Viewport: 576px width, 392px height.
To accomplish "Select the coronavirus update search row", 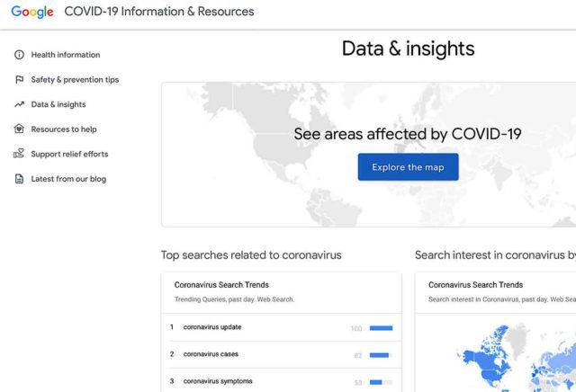I will (281, 327).
